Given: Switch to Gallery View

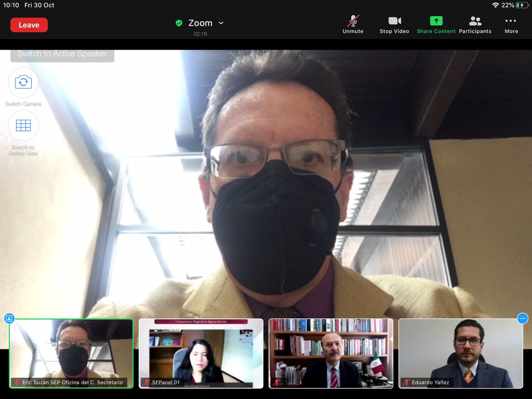Looking at the screenshot, I should tap(23, 126).
